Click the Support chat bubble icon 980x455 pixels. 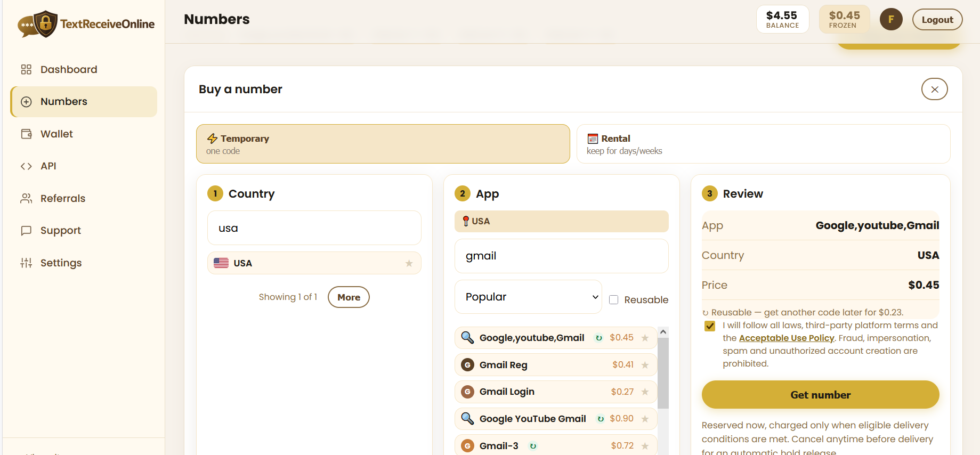click(x=26, y=231)
